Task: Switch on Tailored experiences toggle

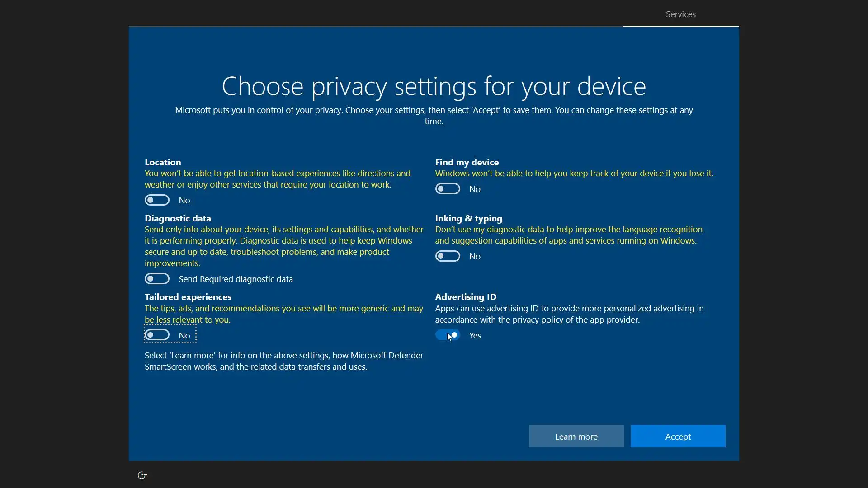Action: (157, 335)
